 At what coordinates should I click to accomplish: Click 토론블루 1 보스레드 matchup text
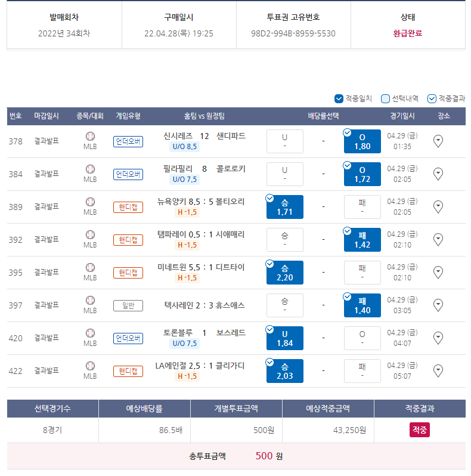click(204, 333)
